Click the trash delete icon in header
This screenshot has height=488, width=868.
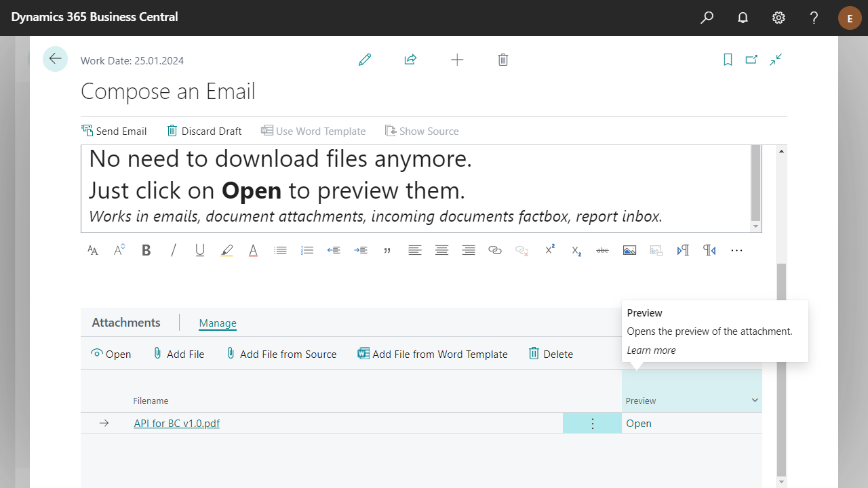tap(503, 60)
